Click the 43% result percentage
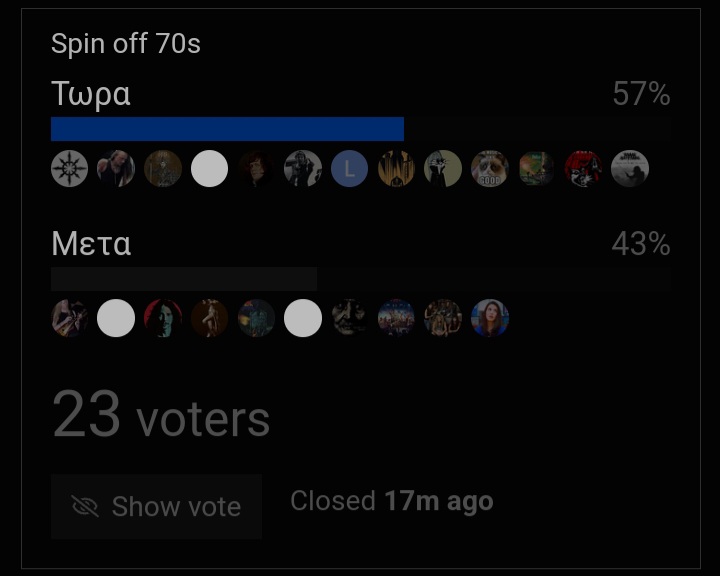Screen dimensions: 720x576 point(641,244)
